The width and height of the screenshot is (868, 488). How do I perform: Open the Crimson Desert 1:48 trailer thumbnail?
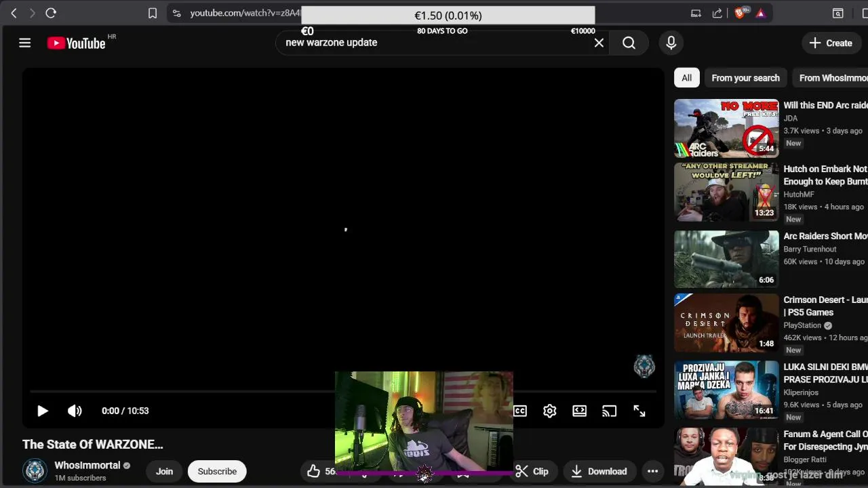pyautogui.click(x=726, y=323)
